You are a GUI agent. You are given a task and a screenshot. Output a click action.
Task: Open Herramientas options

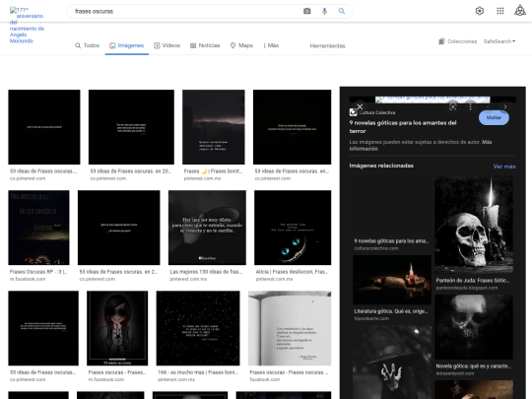(x=327, y=45)
